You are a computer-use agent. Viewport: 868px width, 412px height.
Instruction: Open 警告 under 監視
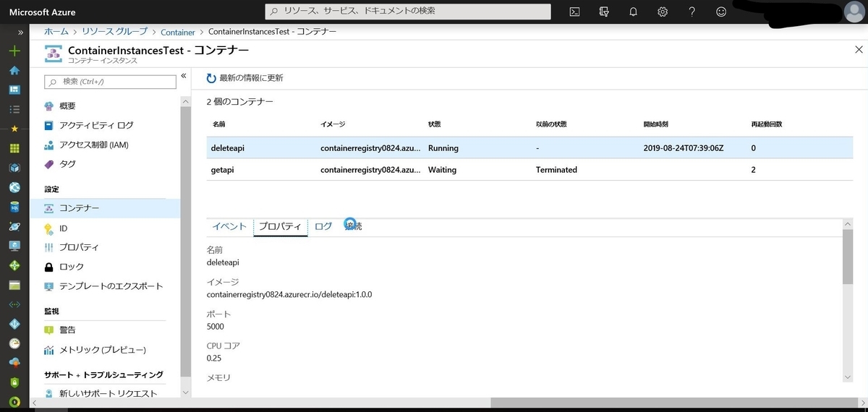pyautogui.click(x=105, y=330)
